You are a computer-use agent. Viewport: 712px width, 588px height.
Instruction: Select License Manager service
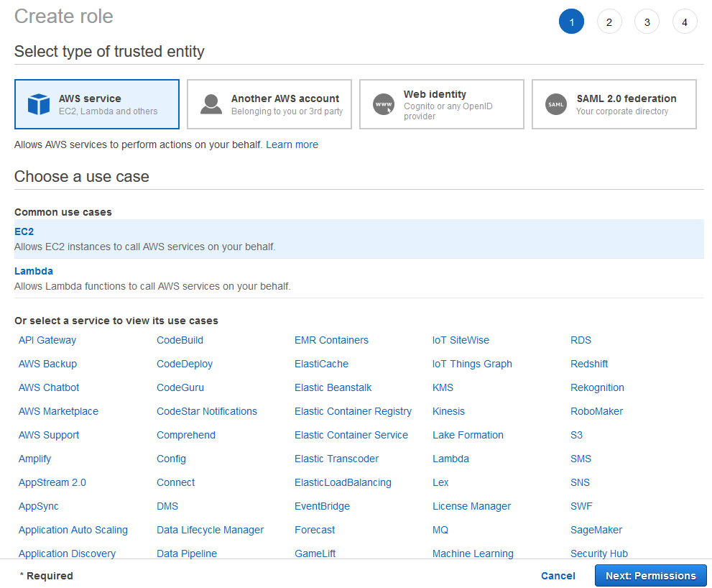pos(471,506)
